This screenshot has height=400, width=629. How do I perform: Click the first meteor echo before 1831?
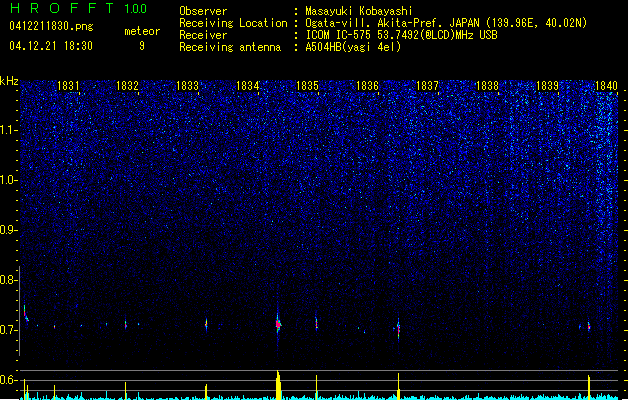[26, 313]
